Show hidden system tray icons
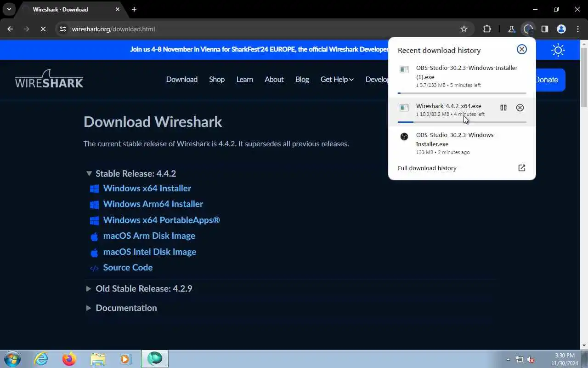 (508, 359)
